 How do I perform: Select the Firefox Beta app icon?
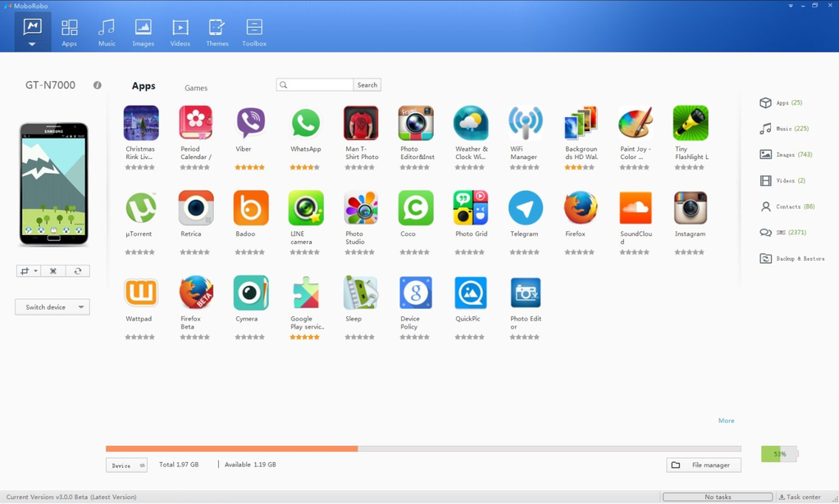(196, 293)
